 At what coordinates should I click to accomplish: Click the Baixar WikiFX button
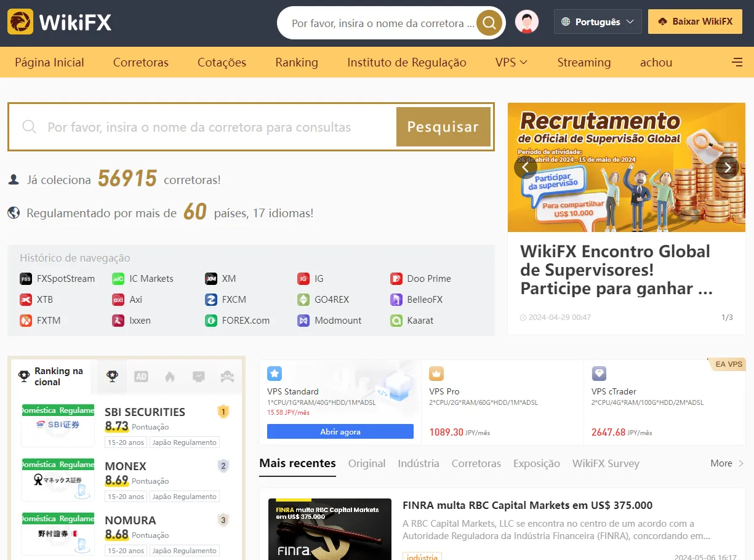point(695,22)
